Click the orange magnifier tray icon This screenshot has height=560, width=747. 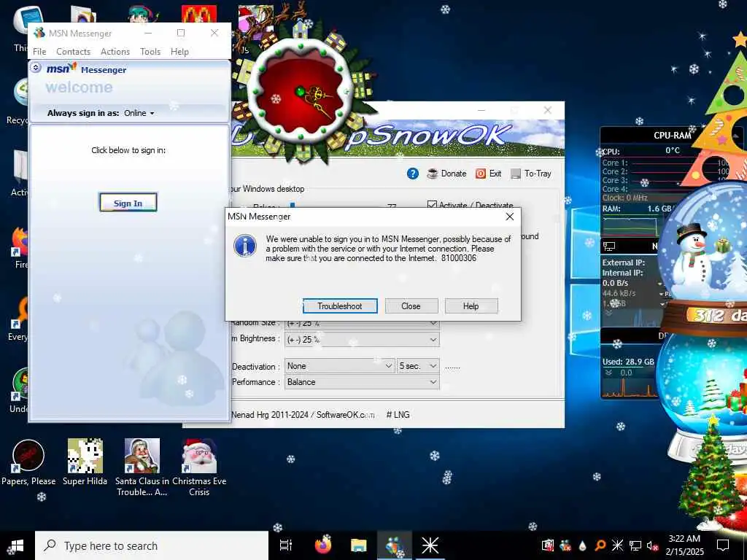600,545
